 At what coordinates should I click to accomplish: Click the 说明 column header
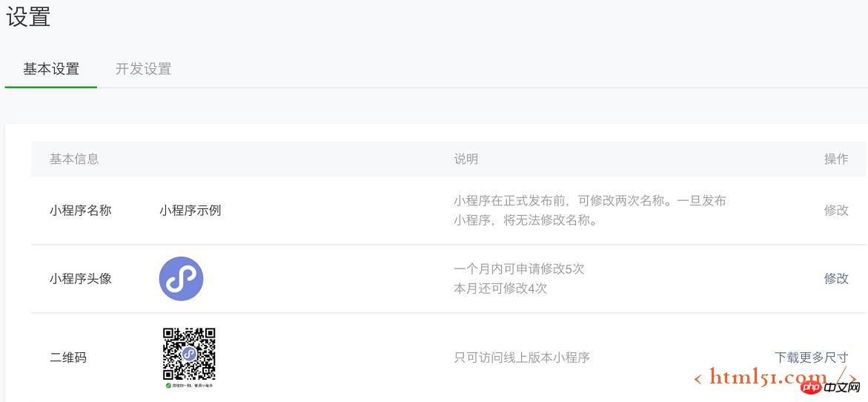[x=466, y=159]
